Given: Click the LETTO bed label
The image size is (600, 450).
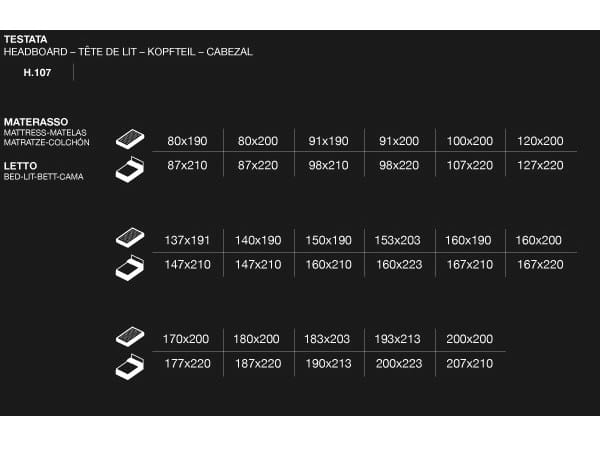Looking at the screenshot, I should coord(20,166).
